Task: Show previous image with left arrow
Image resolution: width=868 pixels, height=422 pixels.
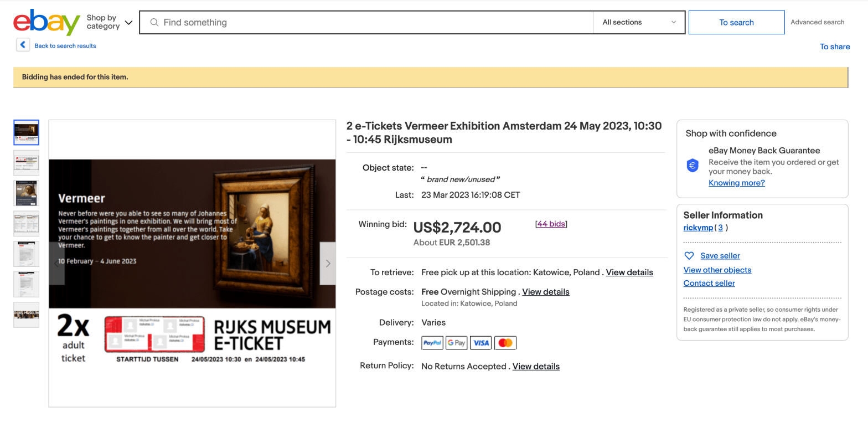Action: pyautogui.click(x=57, y=264)
